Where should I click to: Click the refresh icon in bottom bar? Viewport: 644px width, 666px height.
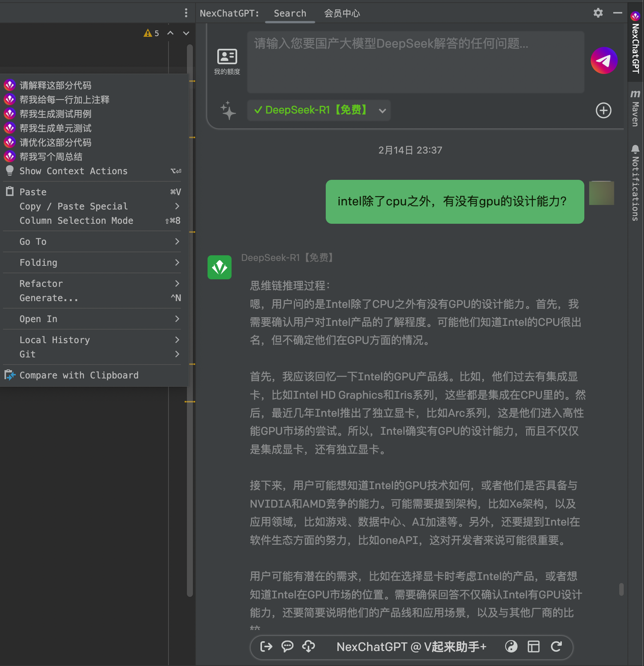point(556,646)
